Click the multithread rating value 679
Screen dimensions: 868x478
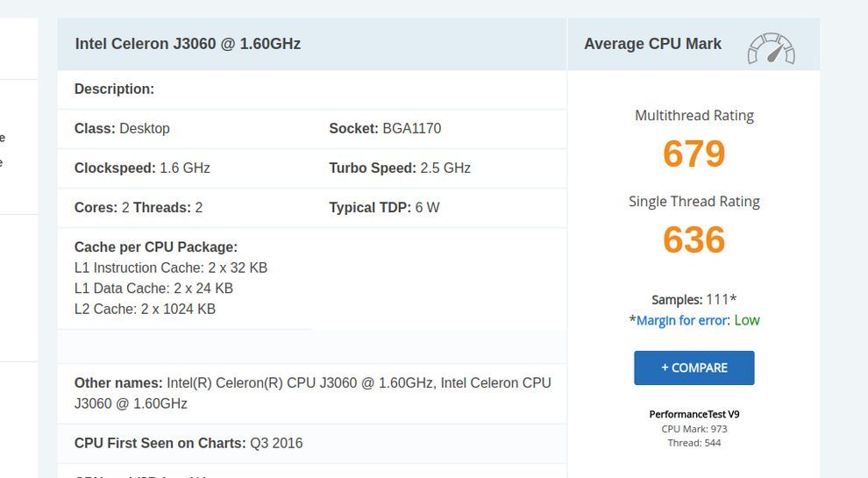pyautogui.click(x=694, y=154)
